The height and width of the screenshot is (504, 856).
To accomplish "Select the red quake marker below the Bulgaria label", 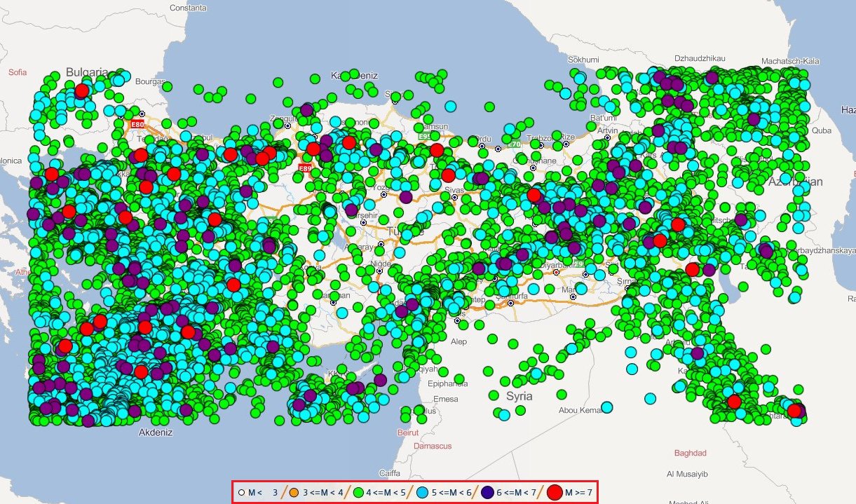I will [82, 90].
